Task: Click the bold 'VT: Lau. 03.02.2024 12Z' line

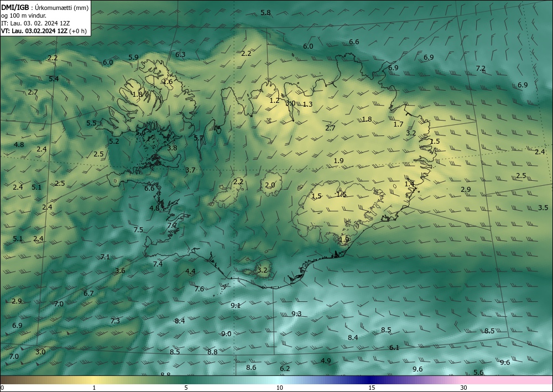Action: point(34,30)
